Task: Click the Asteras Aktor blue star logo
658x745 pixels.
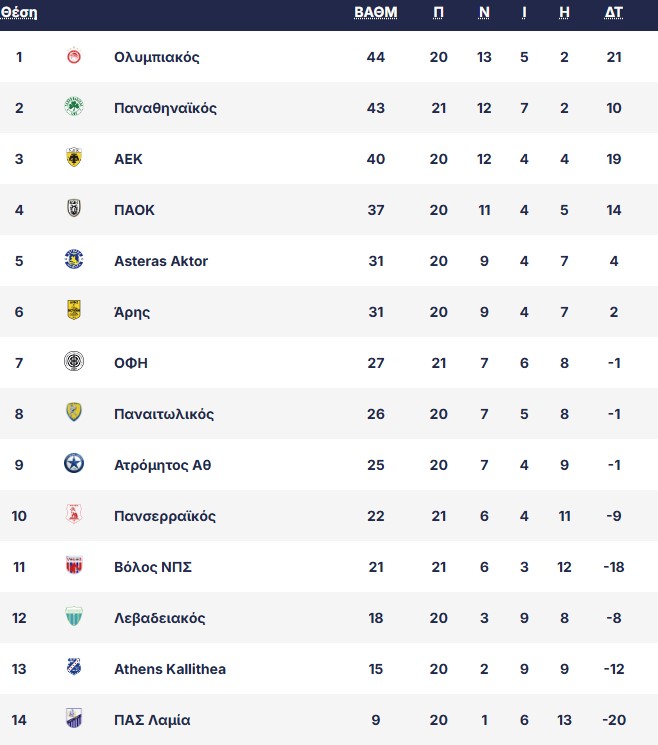Action: click(74, 259)
